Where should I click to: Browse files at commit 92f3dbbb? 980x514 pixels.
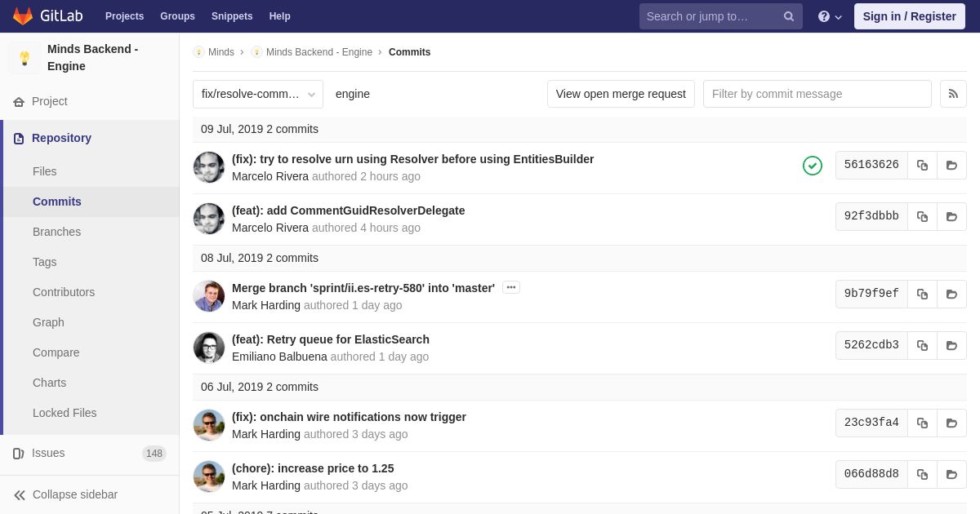(x=951, y=216)
